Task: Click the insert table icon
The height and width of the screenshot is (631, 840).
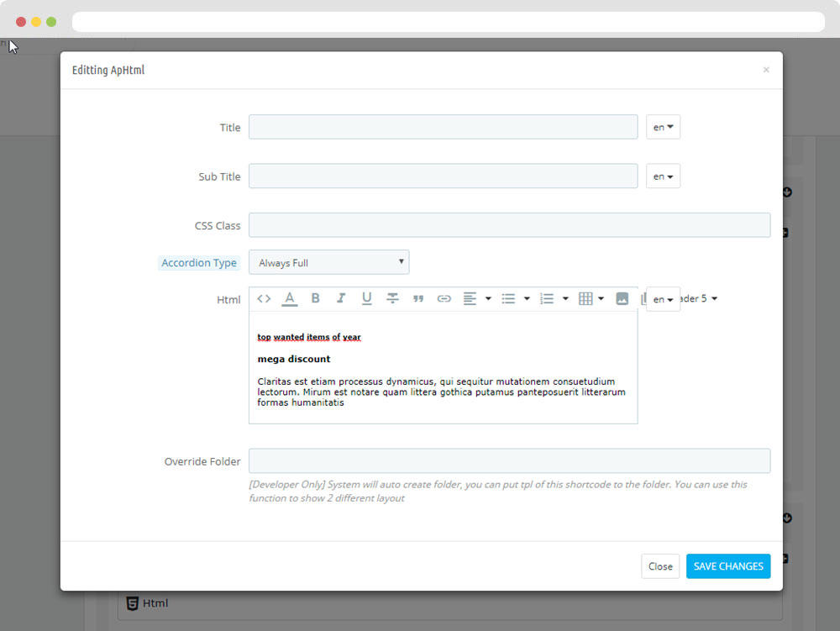Action: point(585,299)
